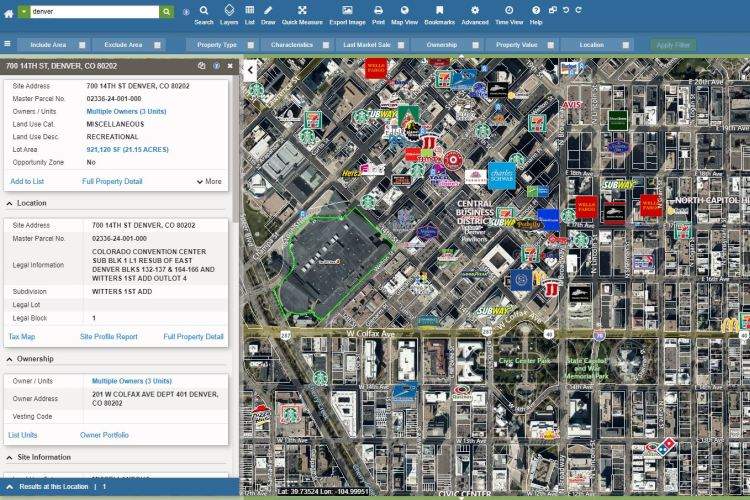The width and height of the screenshot is (750, 500).
Task: Open the Ownership filter
Action: point(441,45)
